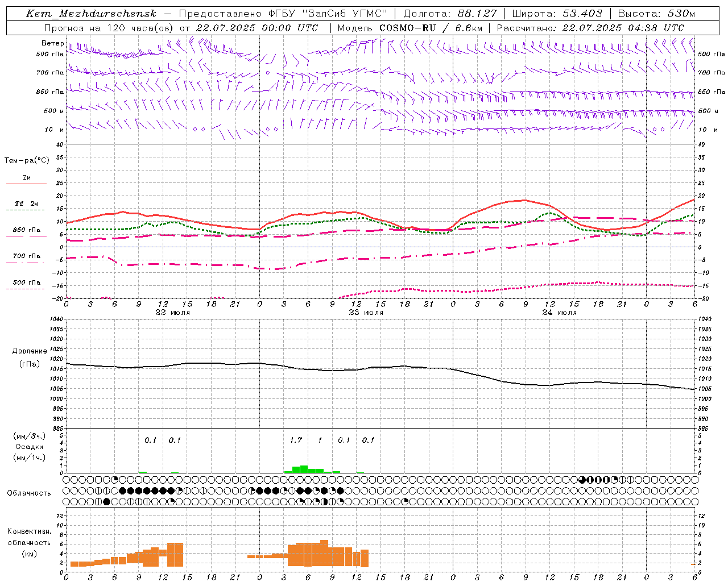Click the '24 июля' date label
The height and width of the screenshot is (582, 728).
click(559, 313)
